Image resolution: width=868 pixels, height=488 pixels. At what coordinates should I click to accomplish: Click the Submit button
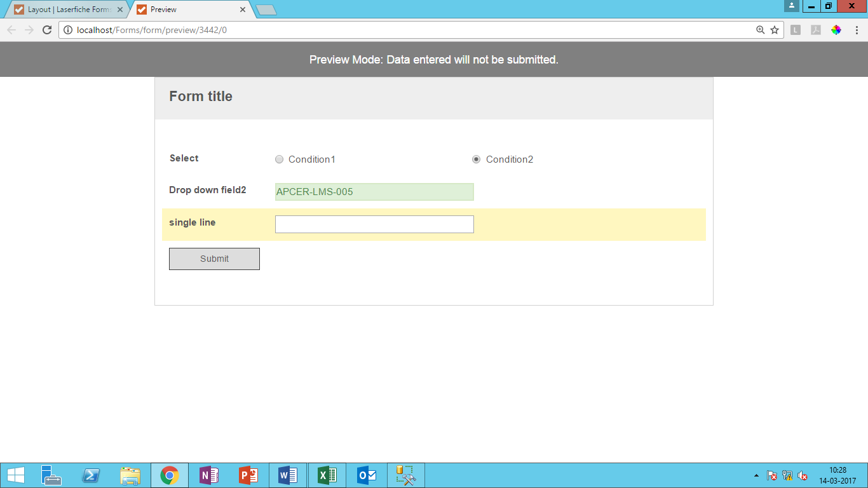point(214,259)
